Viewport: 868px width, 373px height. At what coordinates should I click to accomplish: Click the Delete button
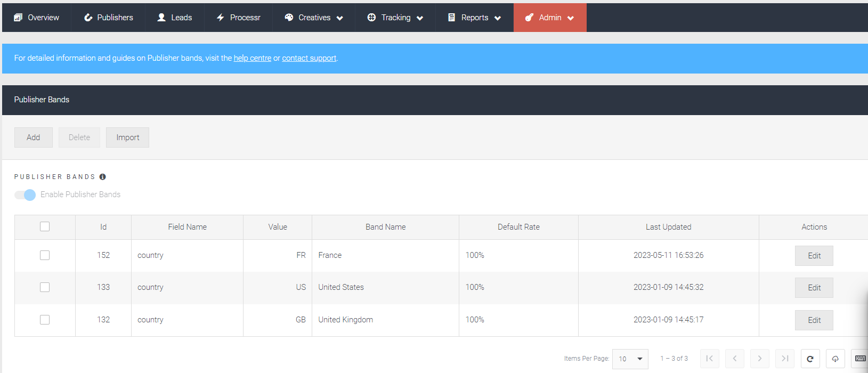point(79,137)
